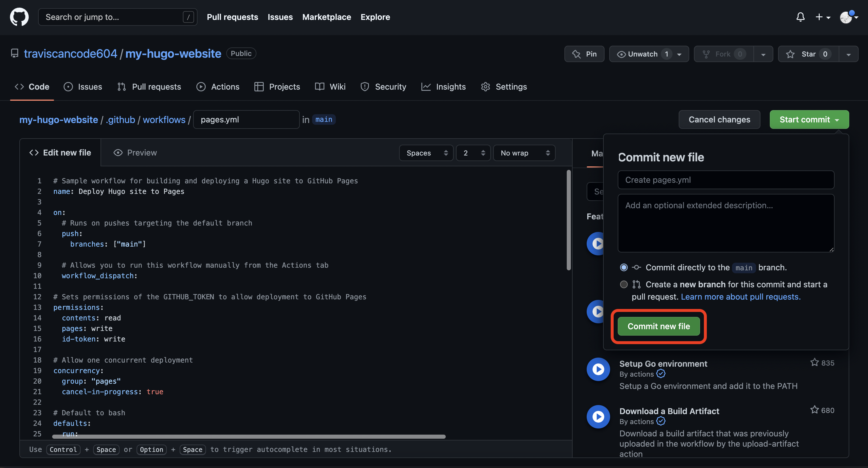
Task: Open the repository Settings tab
Action: (504, 86)
